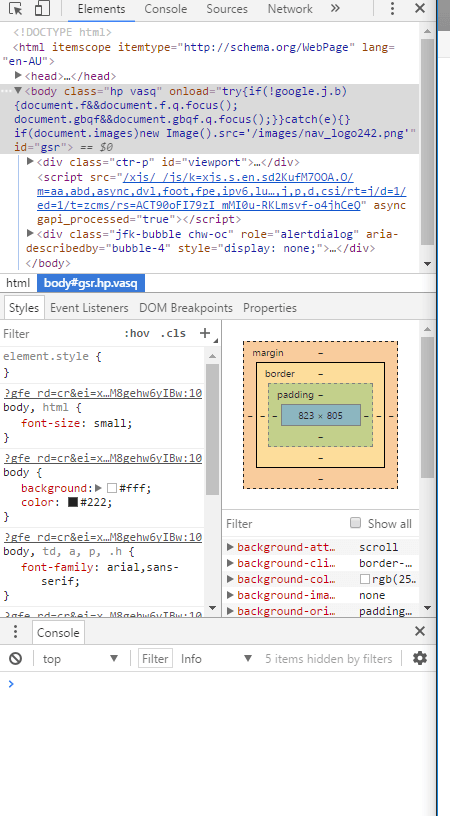Screen dimensions: 450x816
Task: Open the Event Listeners pane tab
Action: tap(89, 308)
